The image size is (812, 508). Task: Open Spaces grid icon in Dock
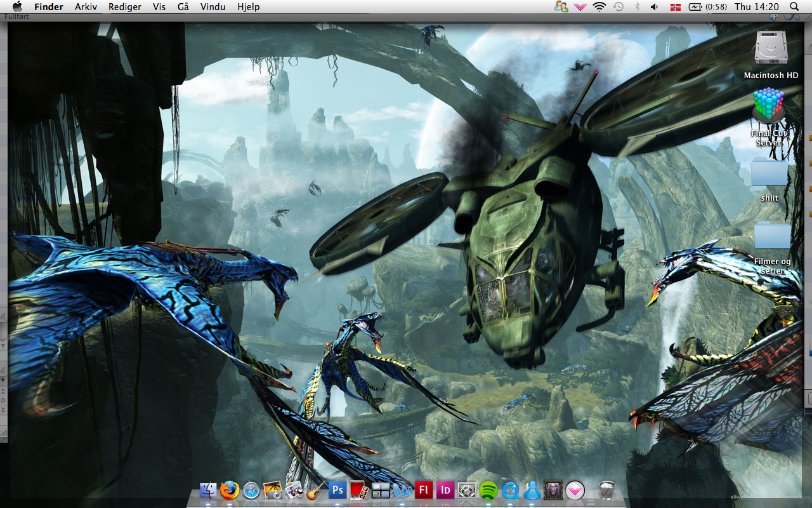click(x=380, y=490)
